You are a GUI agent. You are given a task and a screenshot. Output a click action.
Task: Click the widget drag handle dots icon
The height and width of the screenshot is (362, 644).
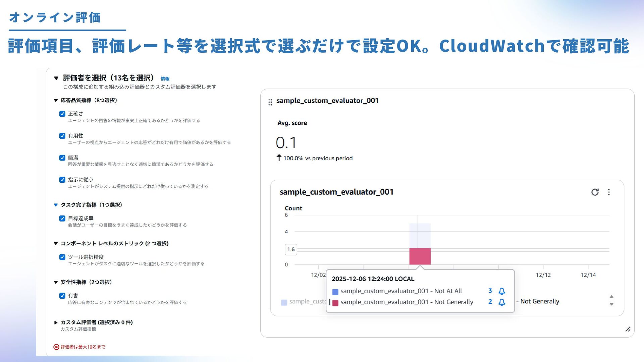point(270,102)
